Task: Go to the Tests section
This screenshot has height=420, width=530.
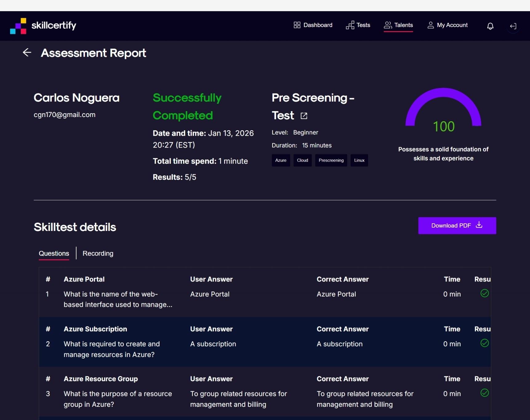Action: 358,25
